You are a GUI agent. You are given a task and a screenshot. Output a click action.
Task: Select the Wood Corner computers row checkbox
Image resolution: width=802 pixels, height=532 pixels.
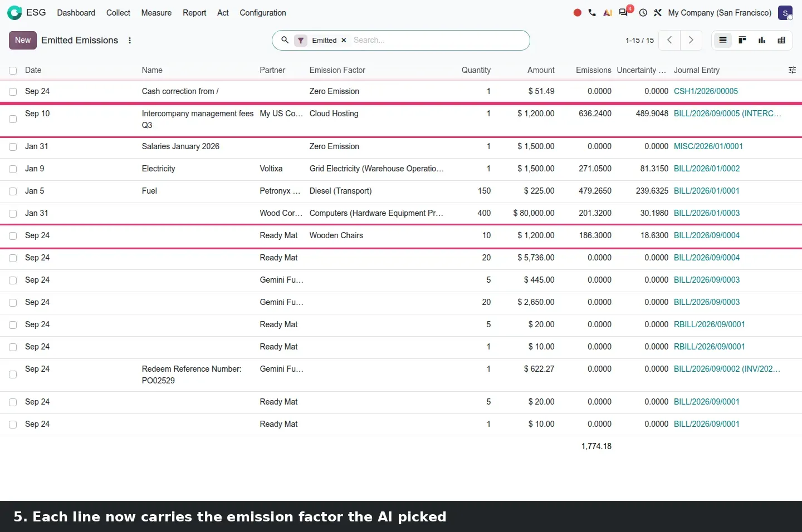[x=13, y=214]
